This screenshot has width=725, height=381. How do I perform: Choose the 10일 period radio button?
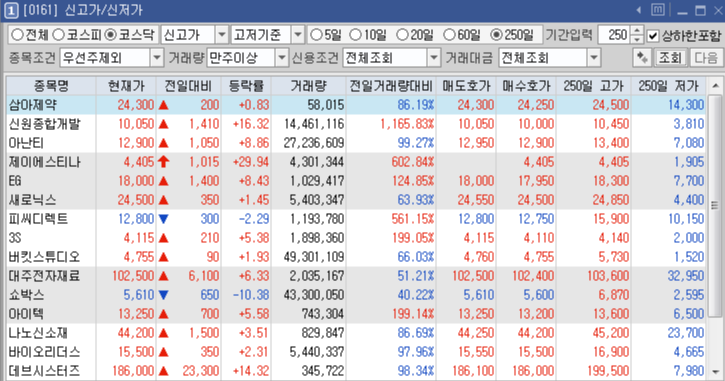click(356, 35)
